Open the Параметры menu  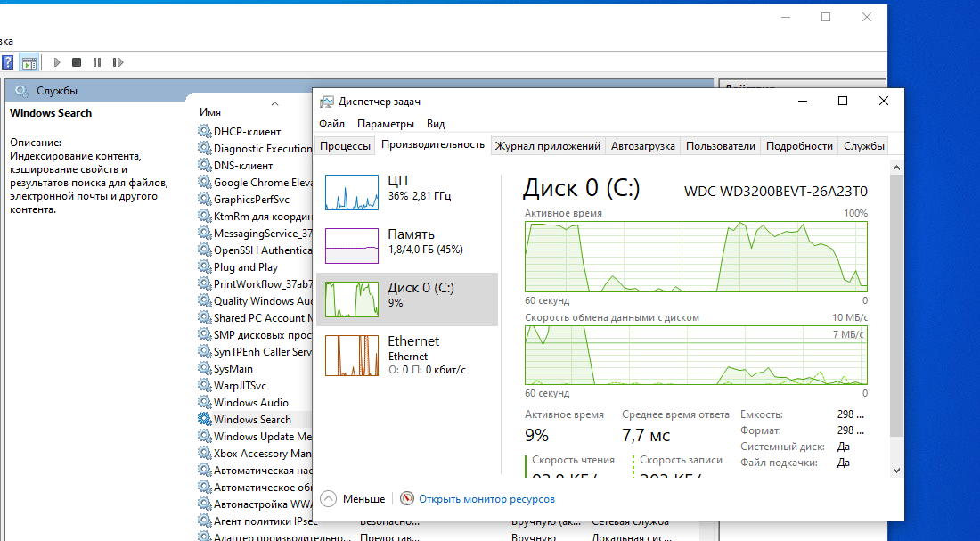pyautogui.click(x=386, y=124)
